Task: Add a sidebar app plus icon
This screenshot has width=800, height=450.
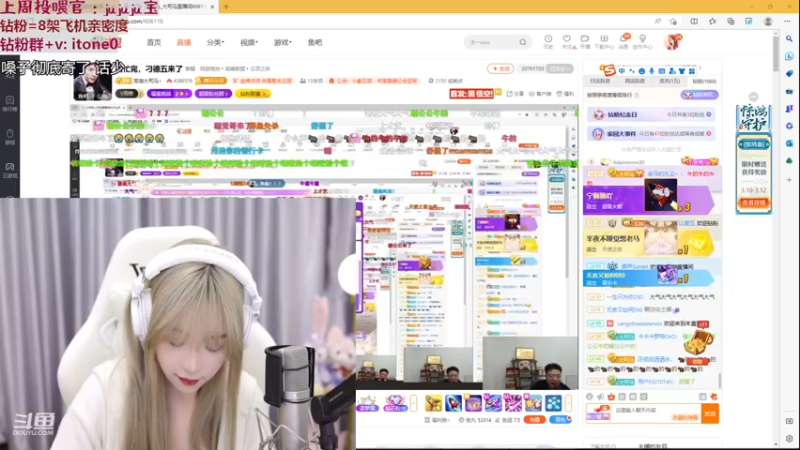Action: pos(789,180)
